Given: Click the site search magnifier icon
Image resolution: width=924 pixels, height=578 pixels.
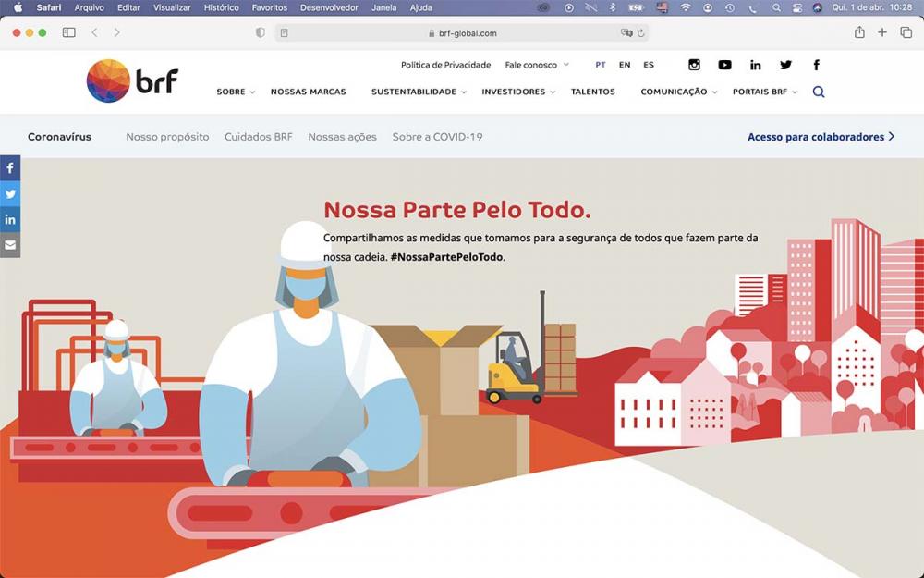Looking at the screenshot, I should pyautogui.click(x=819, y=92).
